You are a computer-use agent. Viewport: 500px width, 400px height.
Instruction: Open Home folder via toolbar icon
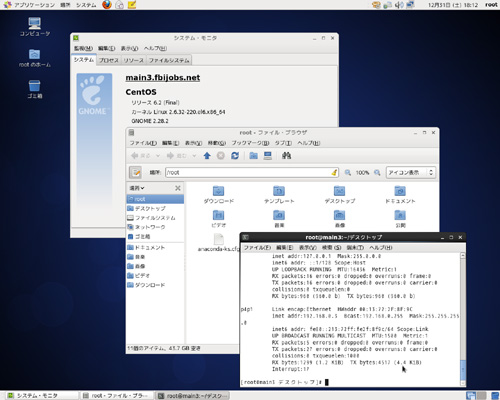[253, 156]
